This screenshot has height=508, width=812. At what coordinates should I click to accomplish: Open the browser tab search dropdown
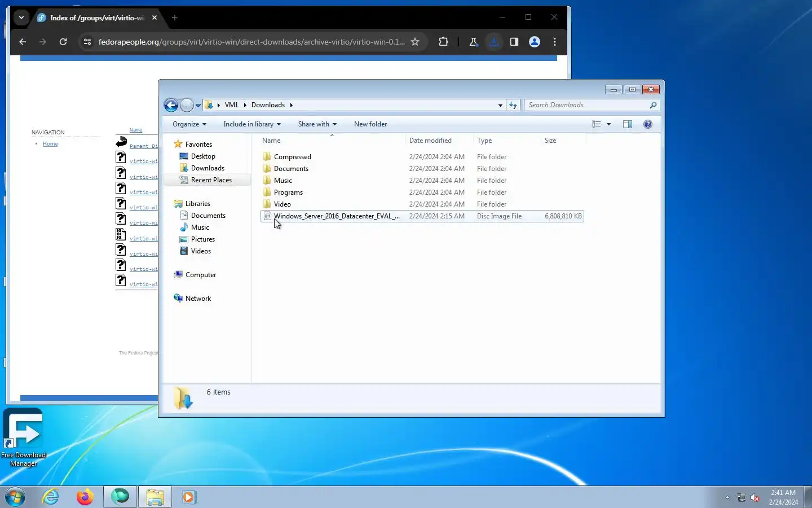pyautogui.click(x=21, y=17)
